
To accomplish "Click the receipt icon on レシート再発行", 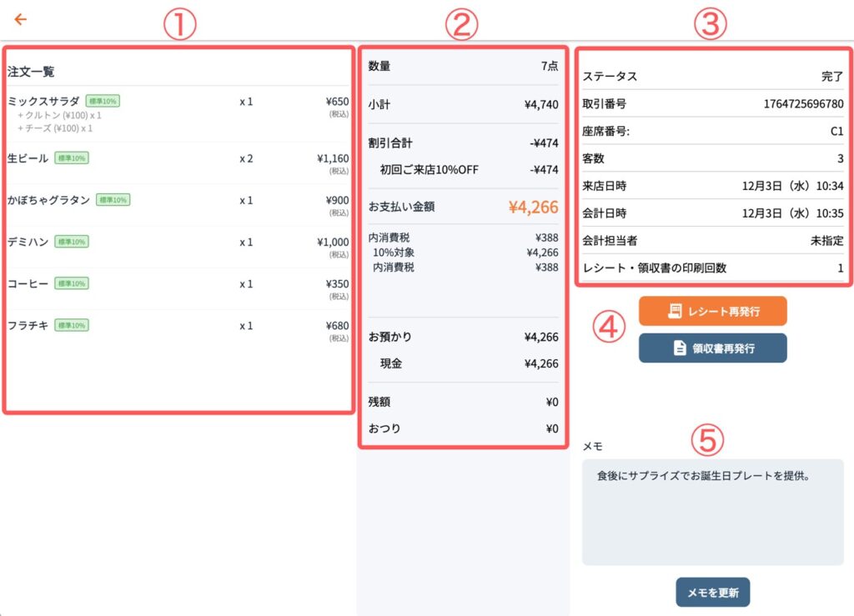I will [x=675, y=311].
